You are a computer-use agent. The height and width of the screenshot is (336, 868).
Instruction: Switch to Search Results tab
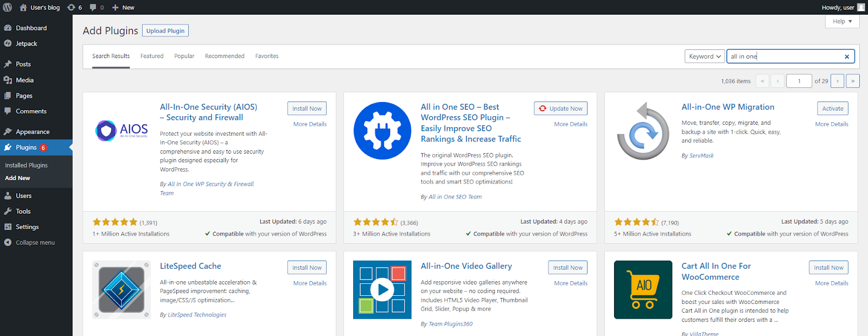(x=111, y=56)
